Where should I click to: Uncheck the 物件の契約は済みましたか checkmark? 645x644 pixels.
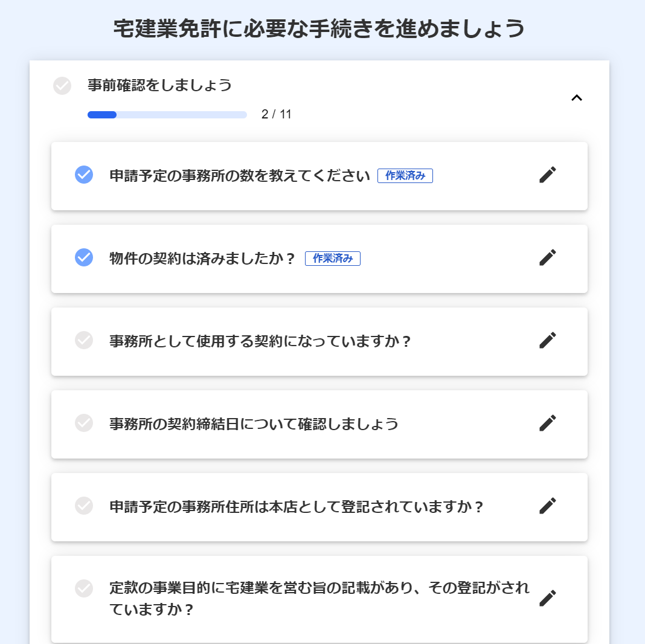pos(84,258)
